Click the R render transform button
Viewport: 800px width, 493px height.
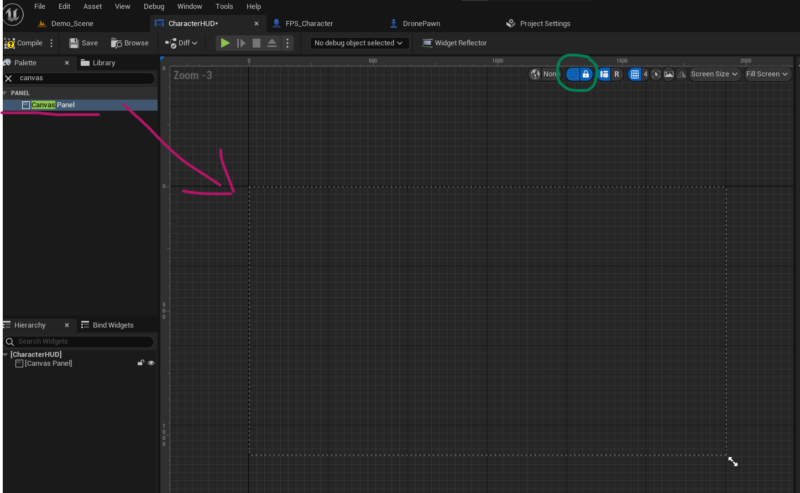(x=617, y=75)
